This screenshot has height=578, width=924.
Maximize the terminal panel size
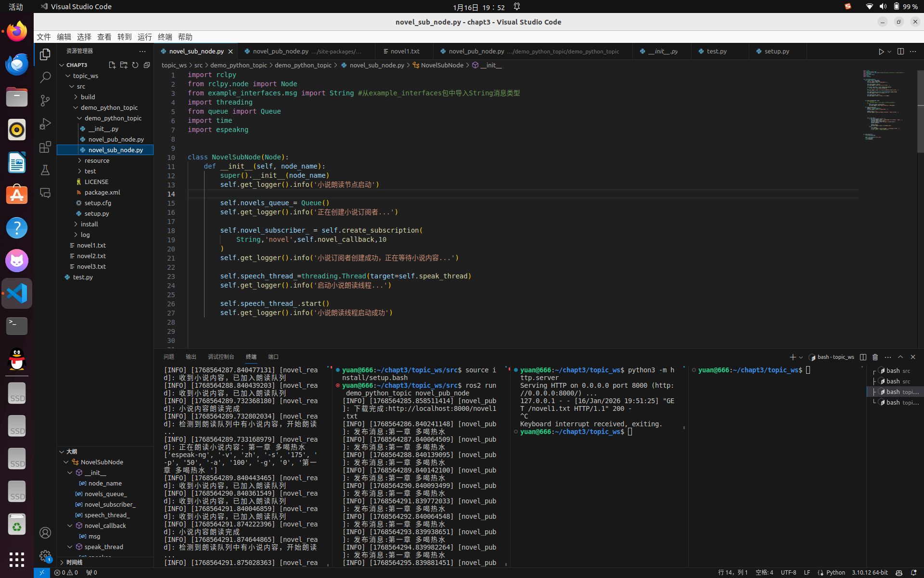(900, 357)
